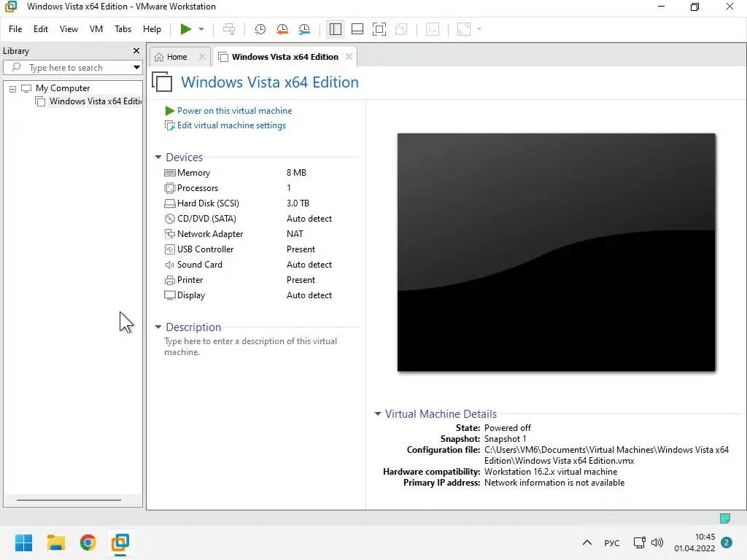This screenshot has height=560, width=747.
Task: Click the network tray icon
Action: coord(639,542)
